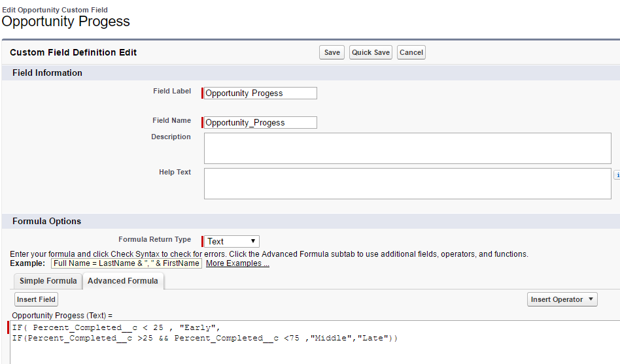This screenshot has height=364, width=620.
Task: Cancel the custom field edit
Action: 411,52
